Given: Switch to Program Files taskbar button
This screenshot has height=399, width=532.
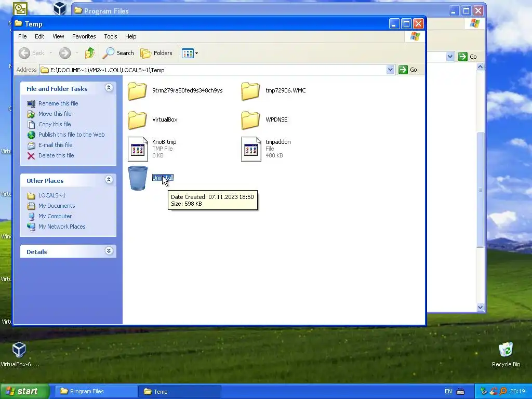Looking at the screenshot, I should (96, 392).
